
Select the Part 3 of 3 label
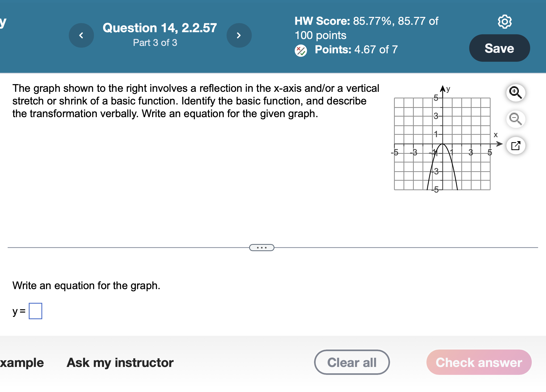click(155, 42)
